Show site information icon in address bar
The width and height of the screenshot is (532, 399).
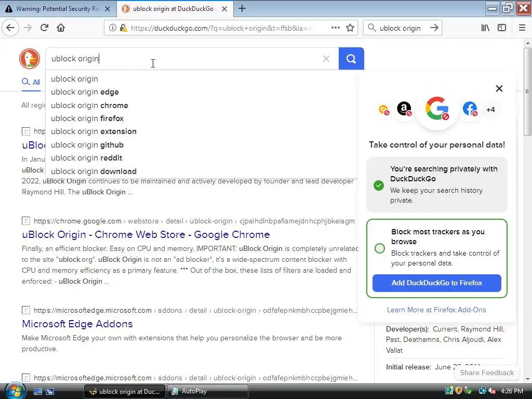click(x=112, y=28)
